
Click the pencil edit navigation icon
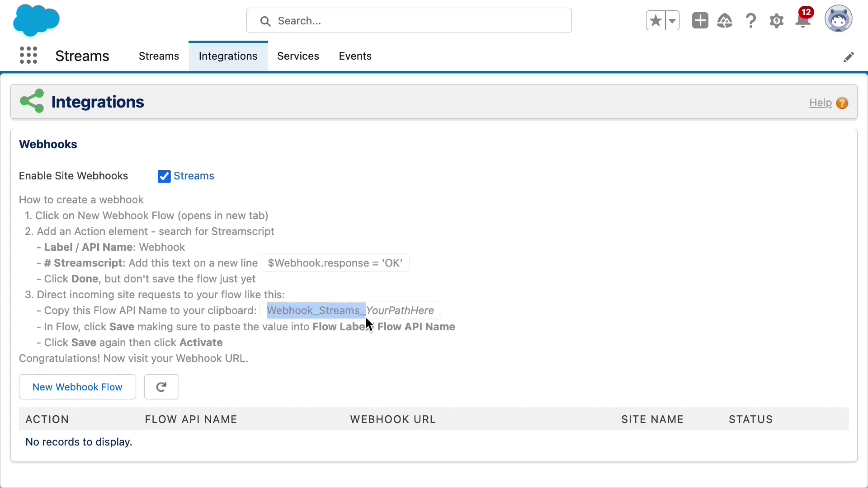click(x=849, y=57)
